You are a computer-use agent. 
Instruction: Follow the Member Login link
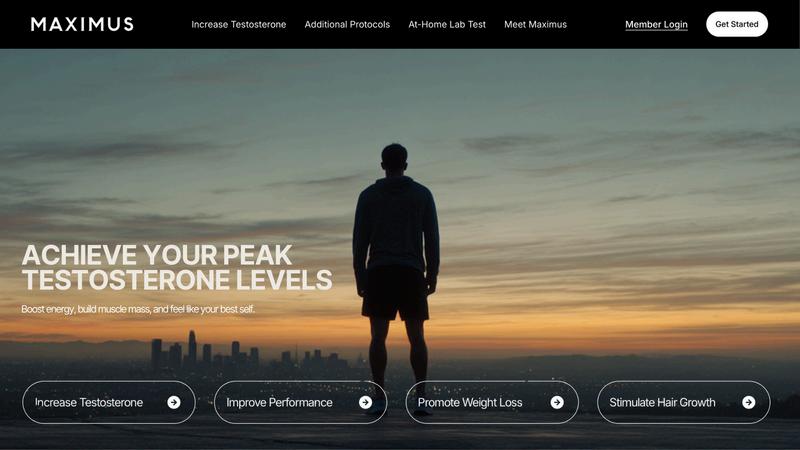[x=656, y=24]
